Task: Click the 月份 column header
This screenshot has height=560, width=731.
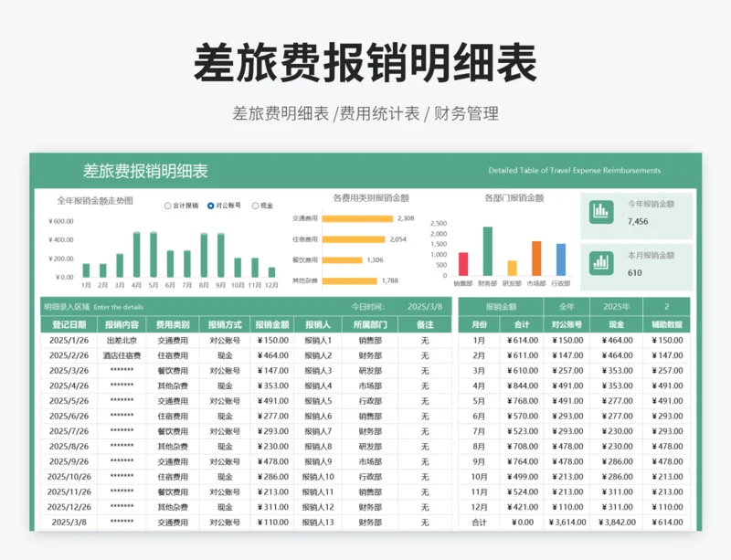Action: point(479,324)
